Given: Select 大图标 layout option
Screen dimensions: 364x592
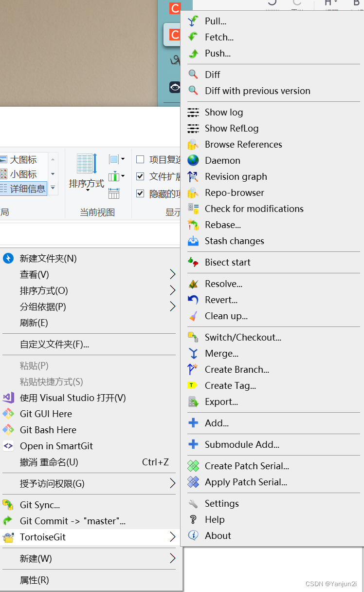Looking at the screenshot, I should point(23,159).
